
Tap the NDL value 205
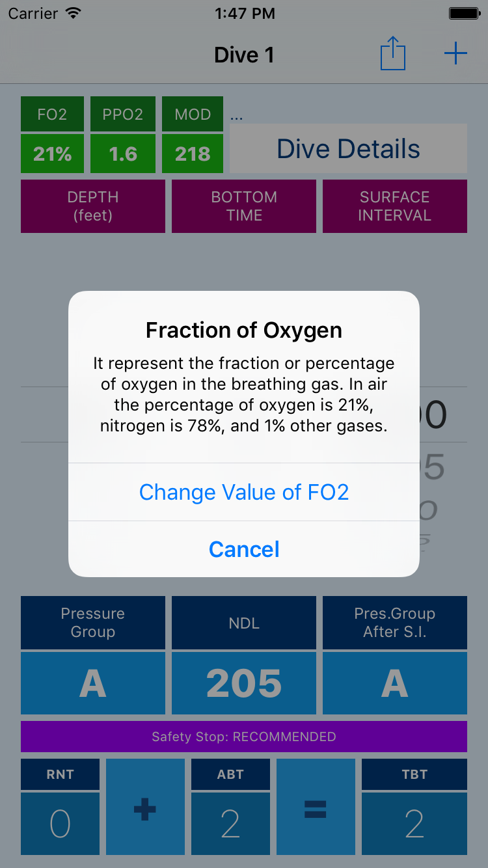coord(244,683)
